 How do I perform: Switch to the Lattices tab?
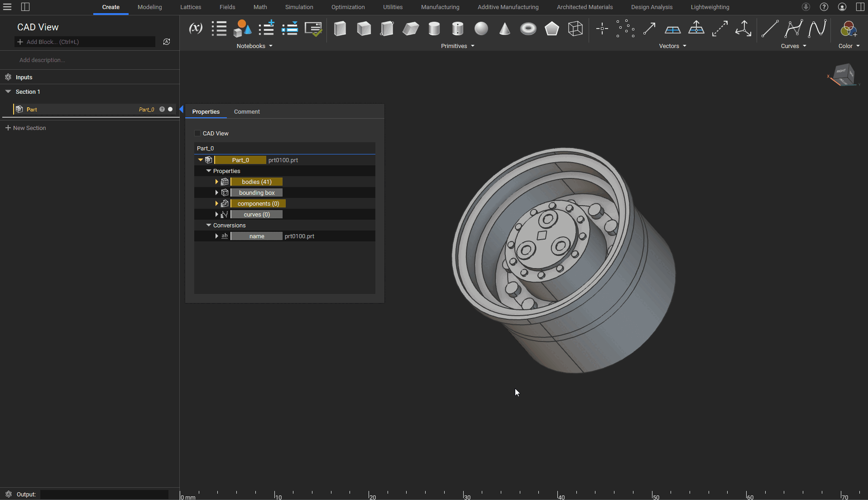tap(191, 7)
